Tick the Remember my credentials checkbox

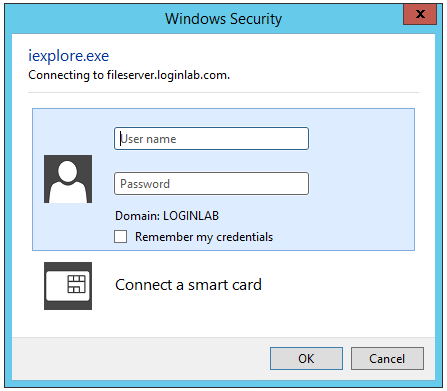[x=120, y=236]
